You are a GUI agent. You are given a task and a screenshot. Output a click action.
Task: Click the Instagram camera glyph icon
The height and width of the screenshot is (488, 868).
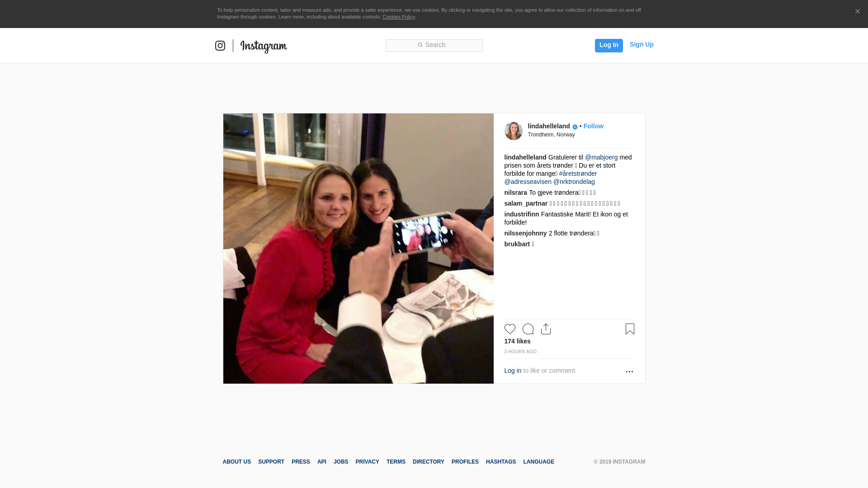pyautogui.click(x=220, y=46)
